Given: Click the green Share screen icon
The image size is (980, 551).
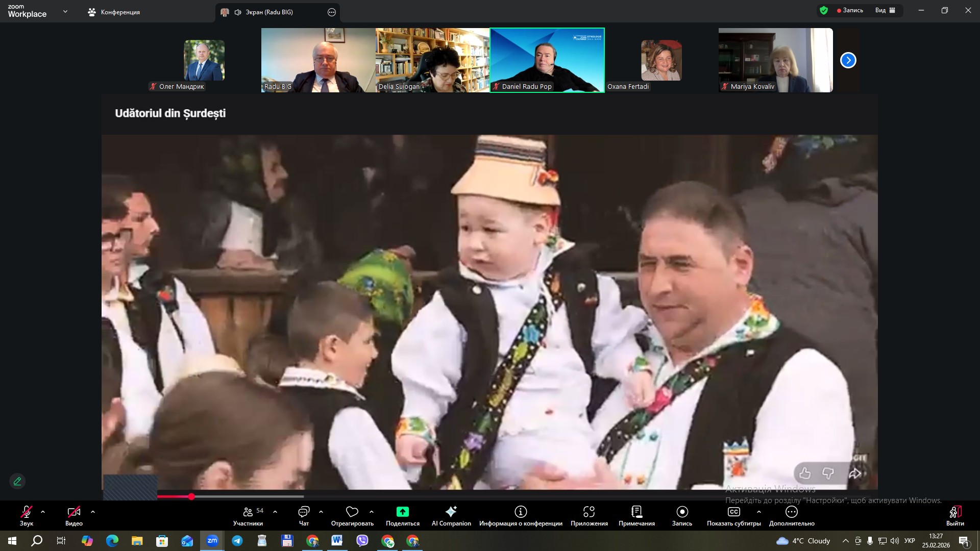Looking at the screenshot, I should tap(402, 512).
